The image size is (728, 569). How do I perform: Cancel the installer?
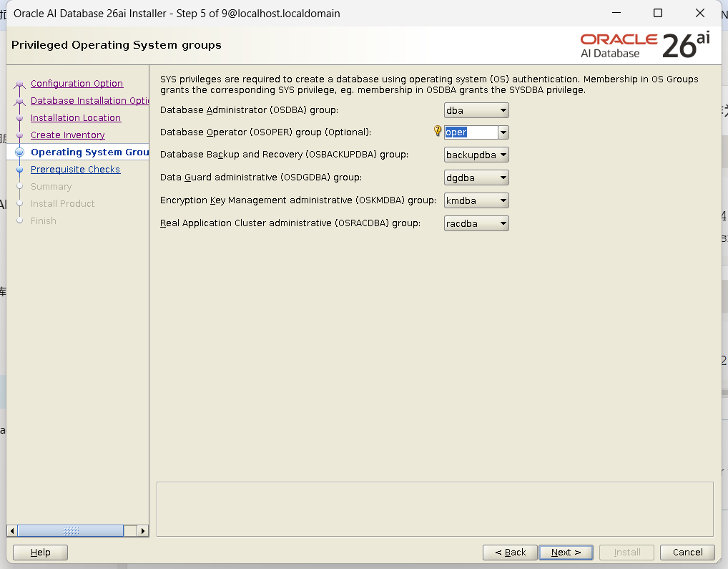click(688, 553)
